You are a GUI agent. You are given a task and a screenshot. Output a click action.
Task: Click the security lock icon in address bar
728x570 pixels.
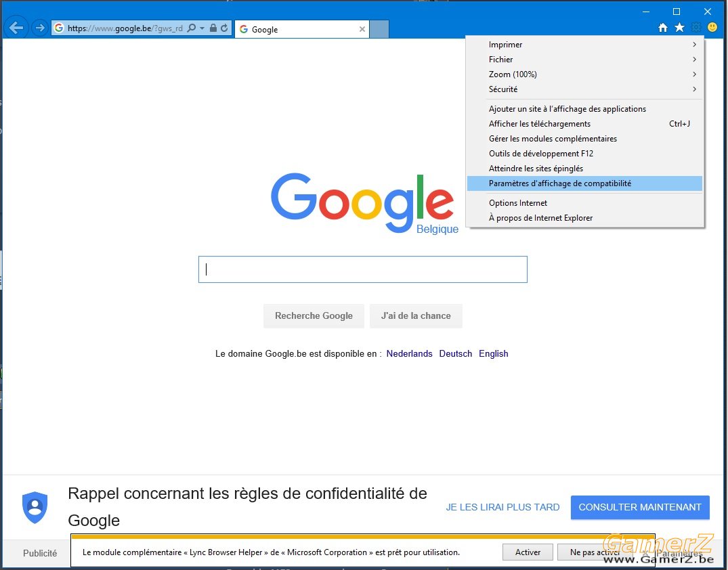click(213, 28)
